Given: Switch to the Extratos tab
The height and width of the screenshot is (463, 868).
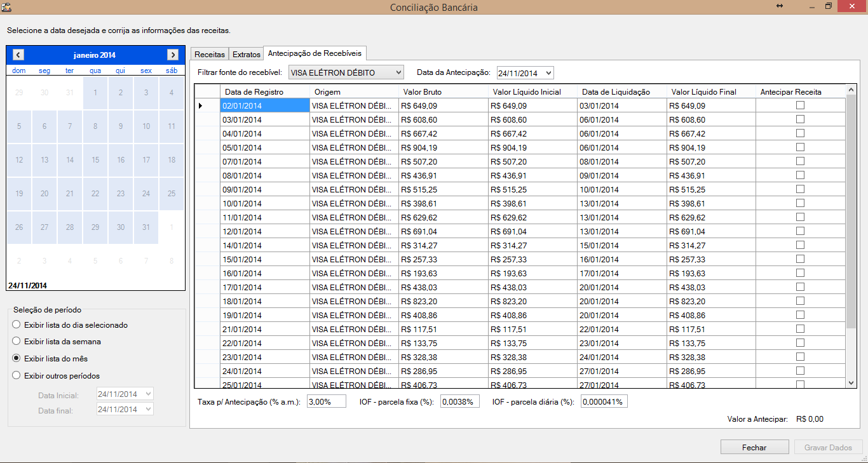Looking at the screenshot, I should click(246, 55).
